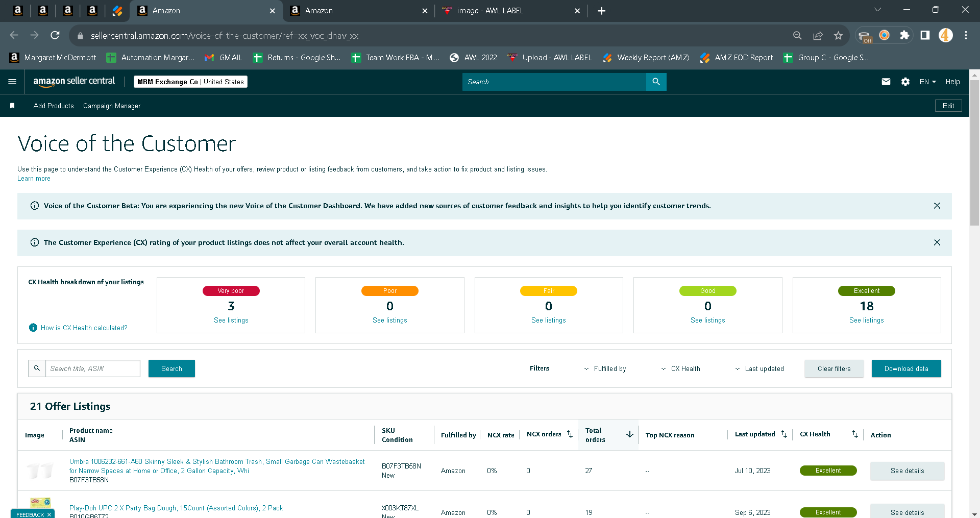The image size is (980, 518).
Task: Click the bookmark flag icon beside Add Products
Action: tap(12, 106)
